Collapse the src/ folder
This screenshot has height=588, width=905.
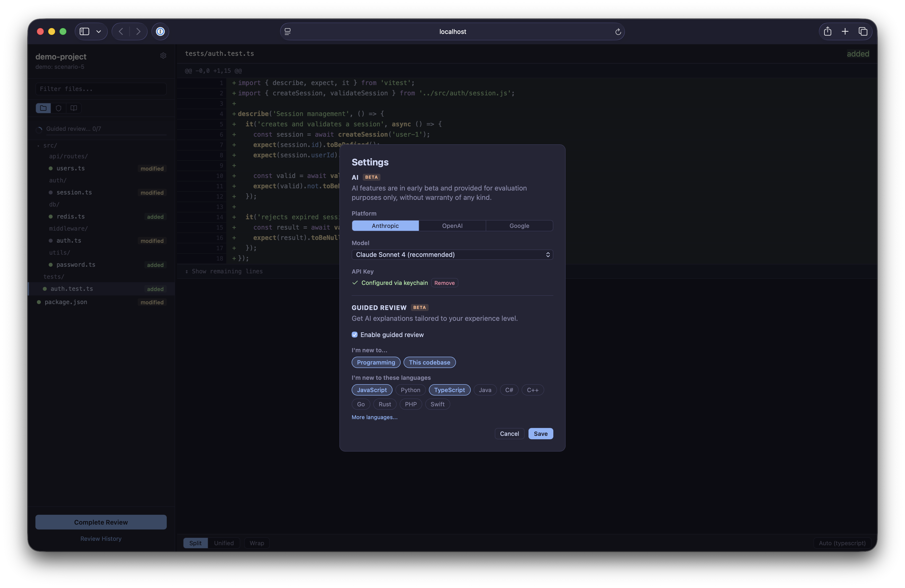38,145
